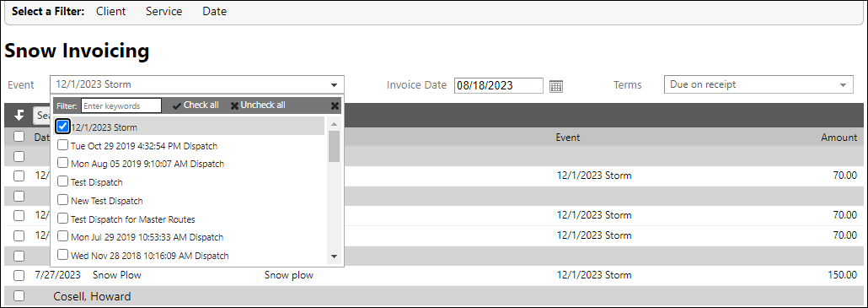The height and width of the screenshot is (308, 868).
Task: Focus the Filter keywords input box
Action: [121, 105]
